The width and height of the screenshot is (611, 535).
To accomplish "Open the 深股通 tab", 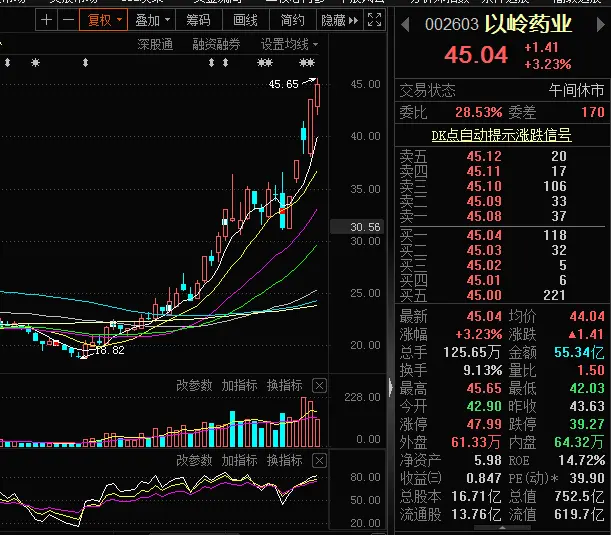I will tap(155, 44).
